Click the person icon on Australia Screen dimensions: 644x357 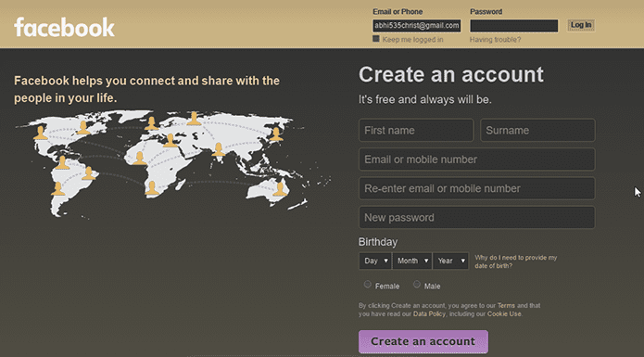point(280,188)
